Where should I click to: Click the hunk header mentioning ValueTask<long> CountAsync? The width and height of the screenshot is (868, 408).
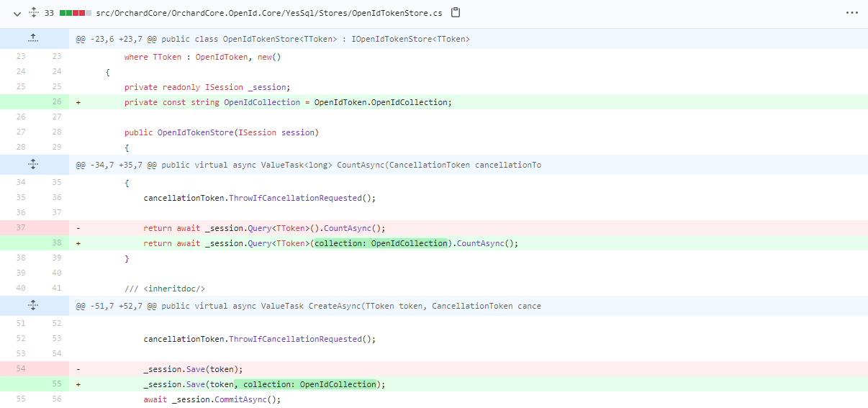pos(309,165)
